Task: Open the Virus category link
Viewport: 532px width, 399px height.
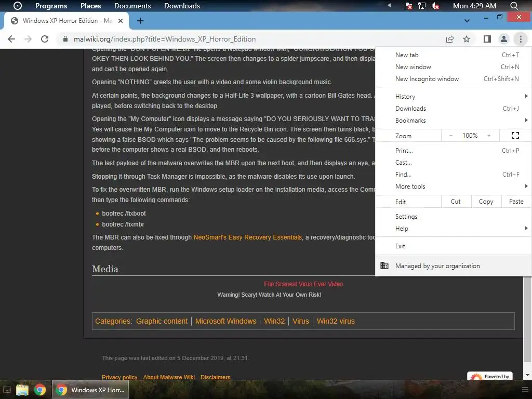Action: (301, 321)
